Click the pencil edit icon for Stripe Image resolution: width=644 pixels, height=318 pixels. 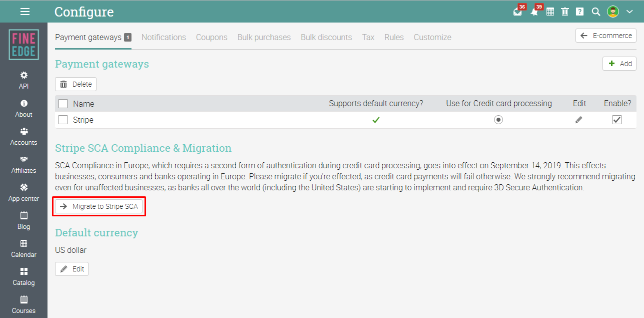coord(579,120)
